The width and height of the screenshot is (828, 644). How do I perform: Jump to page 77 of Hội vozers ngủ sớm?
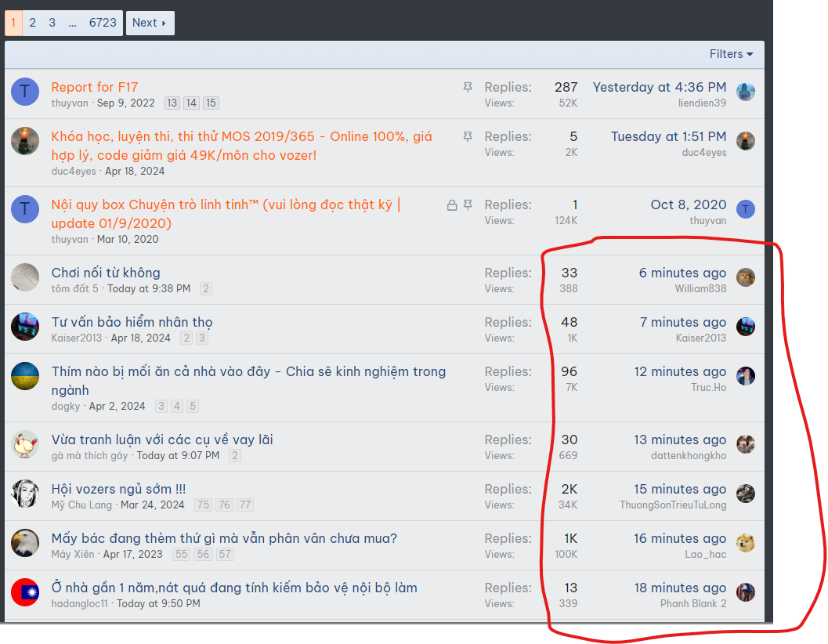coord(245,505)
